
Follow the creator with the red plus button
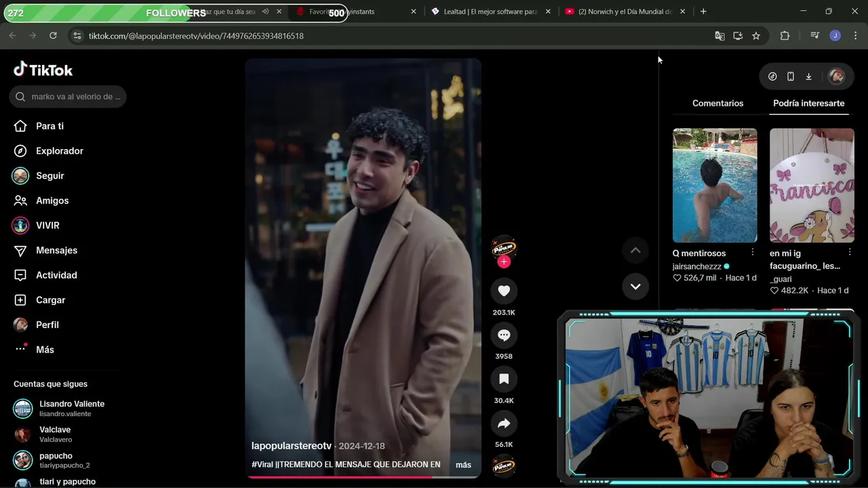click(x=504, y=262)
